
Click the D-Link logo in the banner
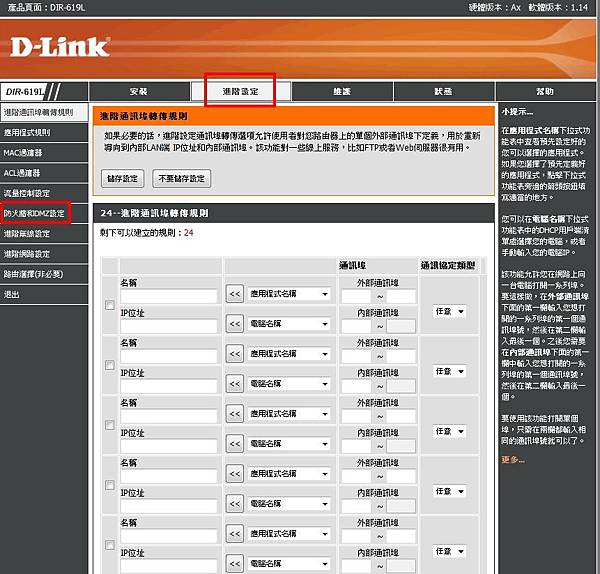pos(60,47)
